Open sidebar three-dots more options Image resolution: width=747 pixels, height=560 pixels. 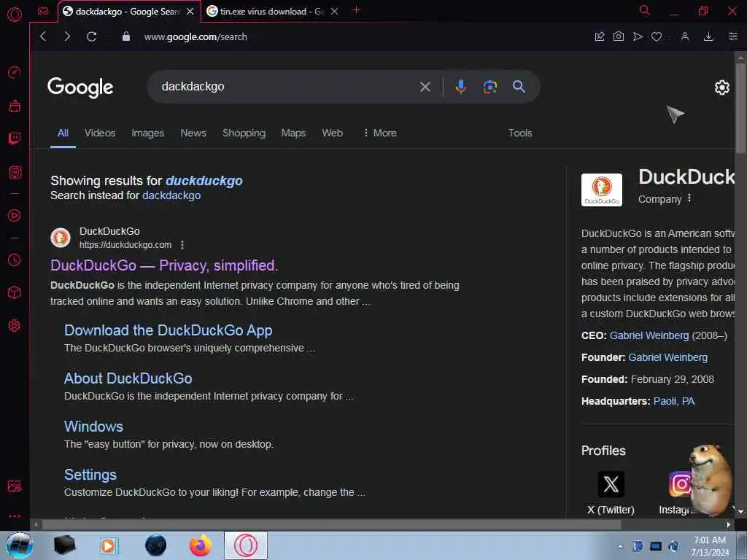click(15, 516)
